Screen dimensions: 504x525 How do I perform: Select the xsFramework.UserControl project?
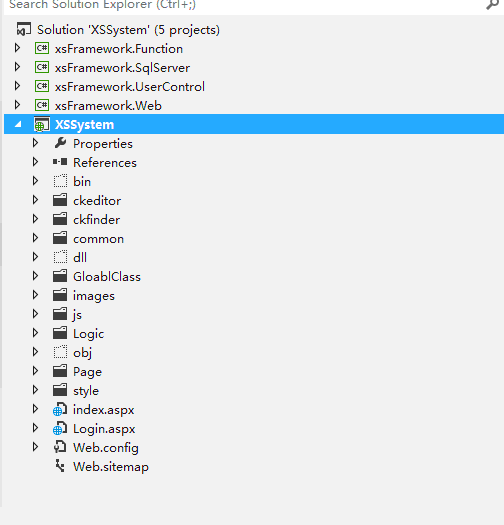click(x=130, y=87)
